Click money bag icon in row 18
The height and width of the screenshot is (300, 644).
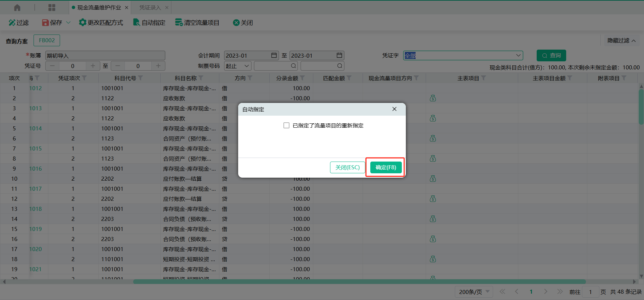[433, 259]
